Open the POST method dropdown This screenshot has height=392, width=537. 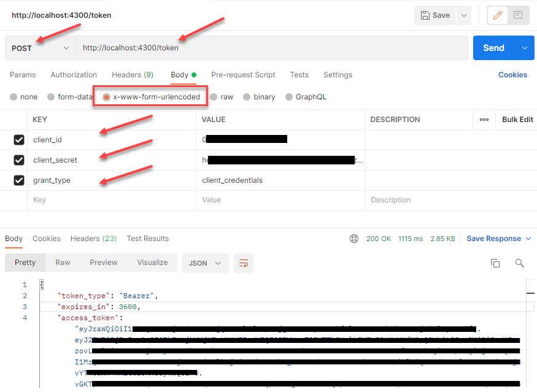(x=41, y=48)
